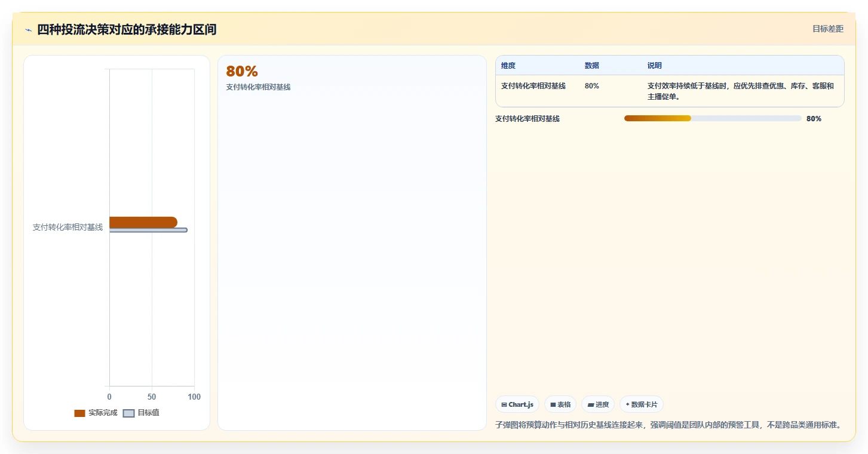Image resolution: width=868 pixels, height=454 pixels.
Task: Click the title 四种投流决策对应的承接能力区间
Action: point(127,29)
